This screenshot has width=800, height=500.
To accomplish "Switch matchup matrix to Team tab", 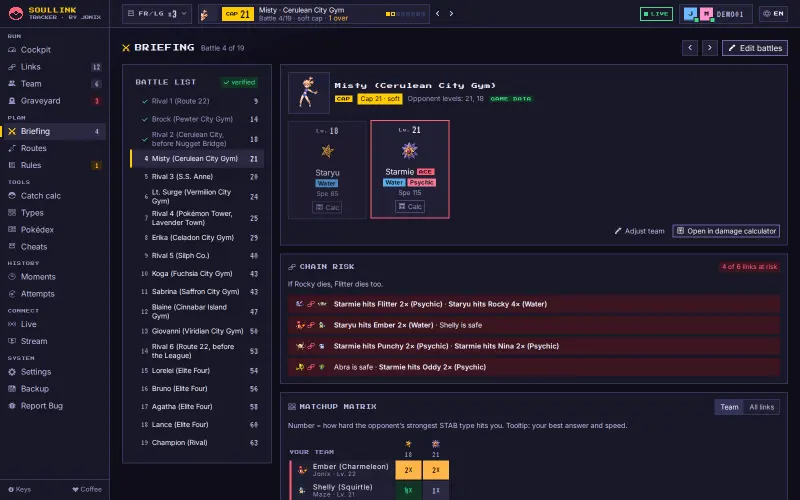I will pyautogui.click(x=729, y=407).
